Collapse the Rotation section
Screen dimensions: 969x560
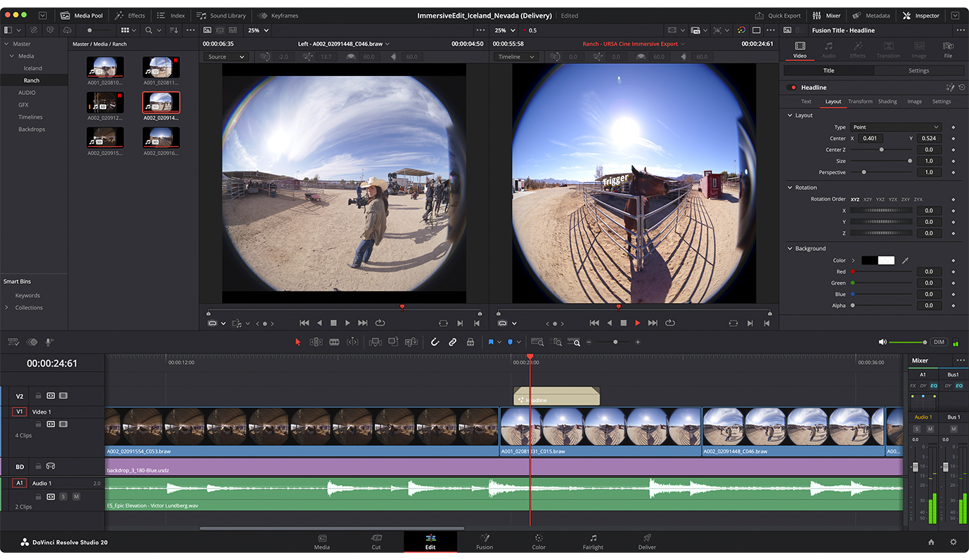(x=790, y=188)
